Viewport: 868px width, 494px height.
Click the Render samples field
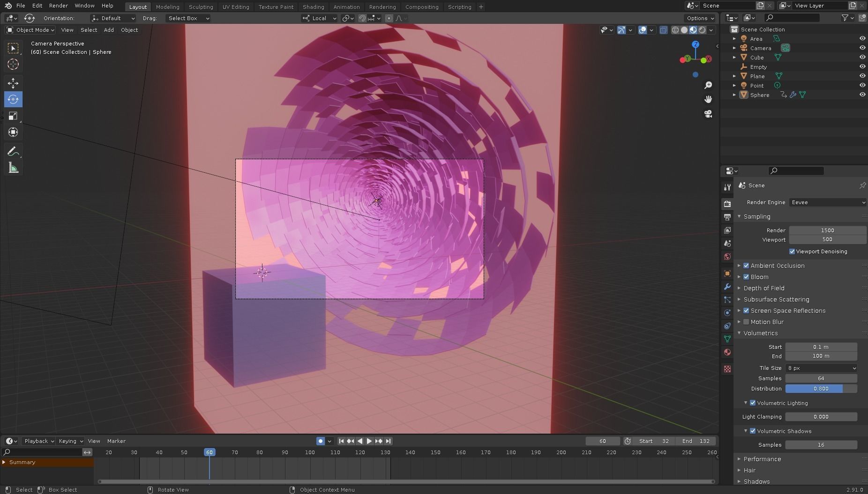click(x=827, y=230)
